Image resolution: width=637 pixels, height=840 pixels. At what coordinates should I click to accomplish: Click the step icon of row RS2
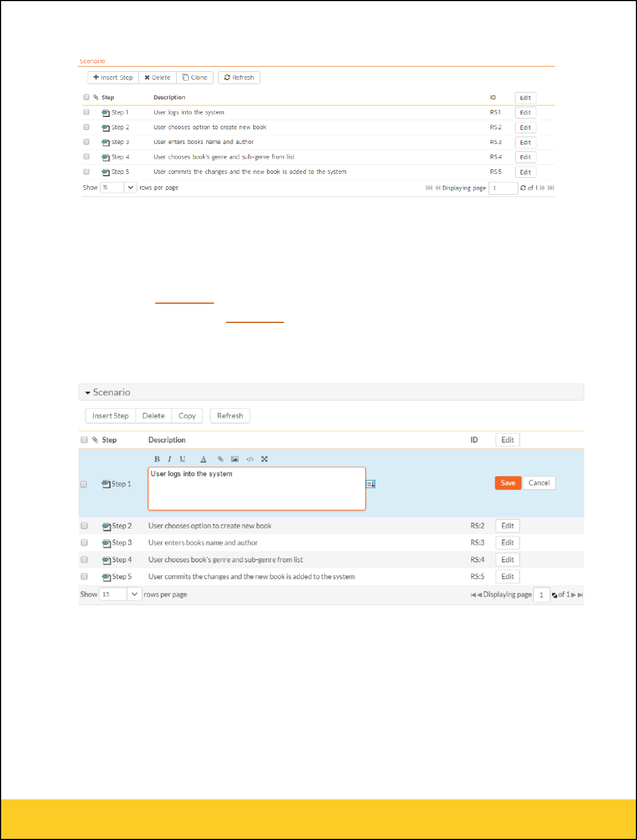[106, 128]
